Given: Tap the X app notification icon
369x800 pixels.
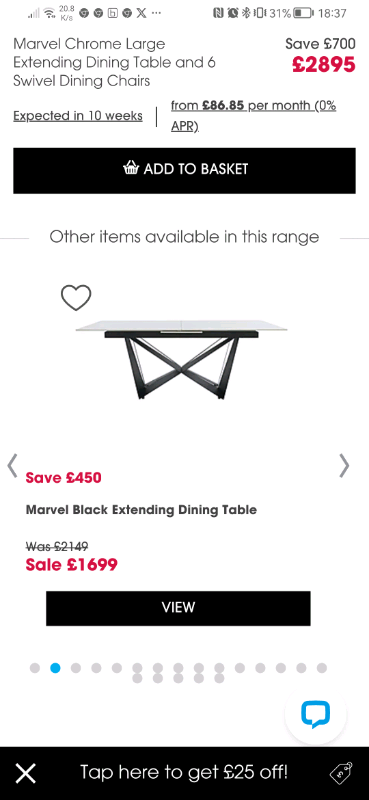Looking at the screenshot, I should pyautogui.click(x=141, y=13).
